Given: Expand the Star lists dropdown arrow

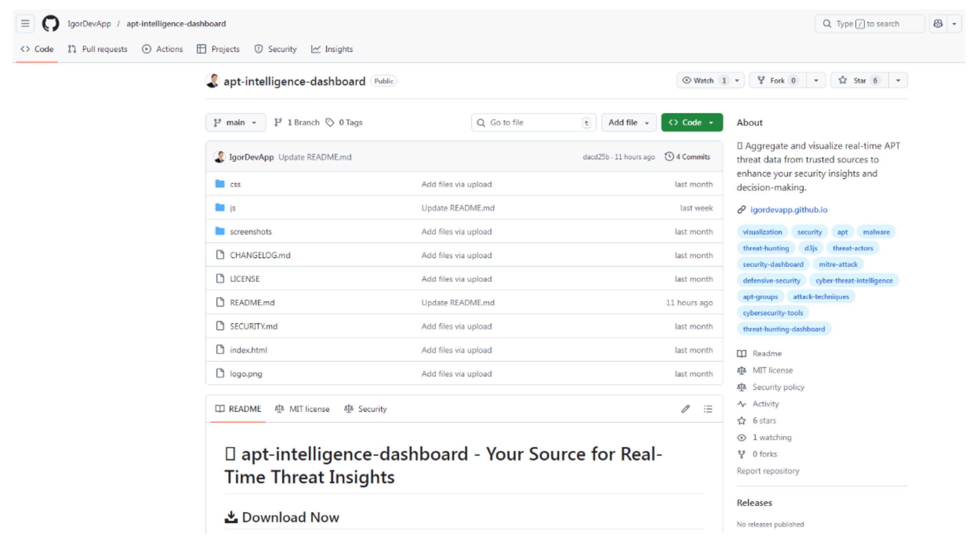Looking at the screenshot, I should point(898,81).
